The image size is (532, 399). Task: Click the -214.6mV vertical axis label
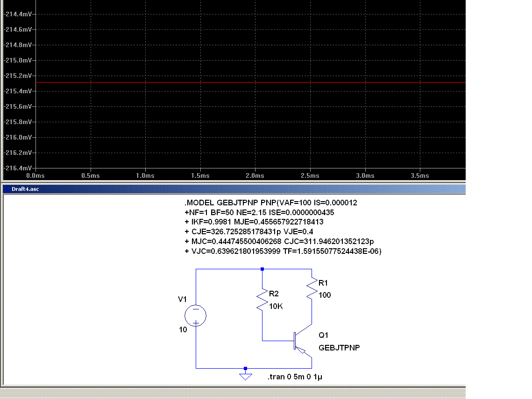(x=18, y=29)
